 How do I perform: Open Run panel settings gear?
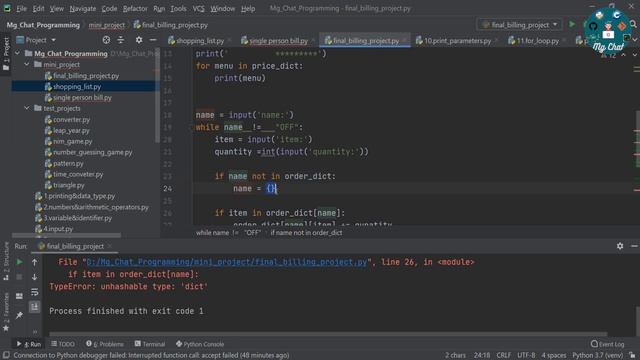(x=620, y=246)
